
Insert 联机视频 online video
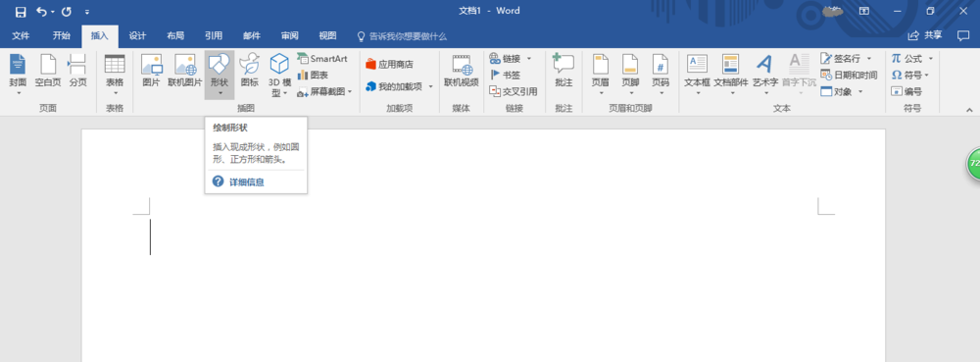coord(462,70)
